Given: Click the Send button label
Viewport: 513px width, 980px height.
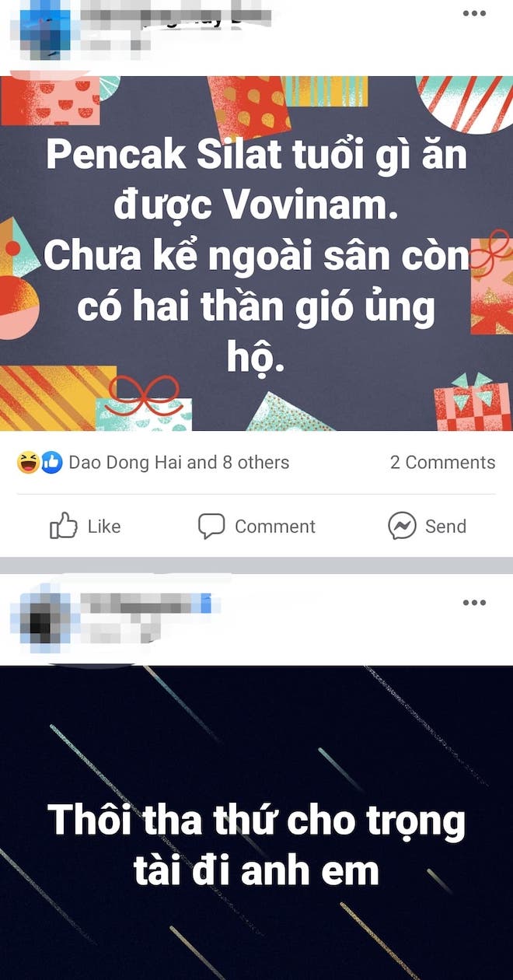Looking at the screenshot, I should pos(445,527).
